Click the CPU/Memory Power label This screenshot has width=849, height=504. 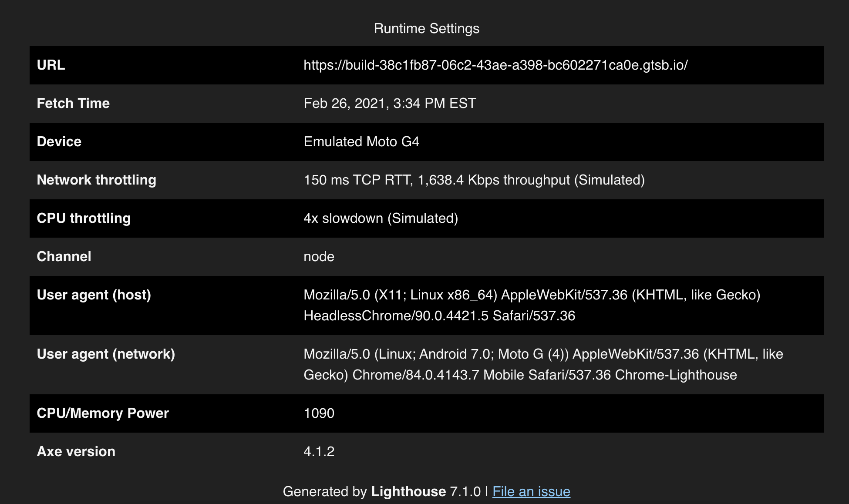click(x=103, y=413)
